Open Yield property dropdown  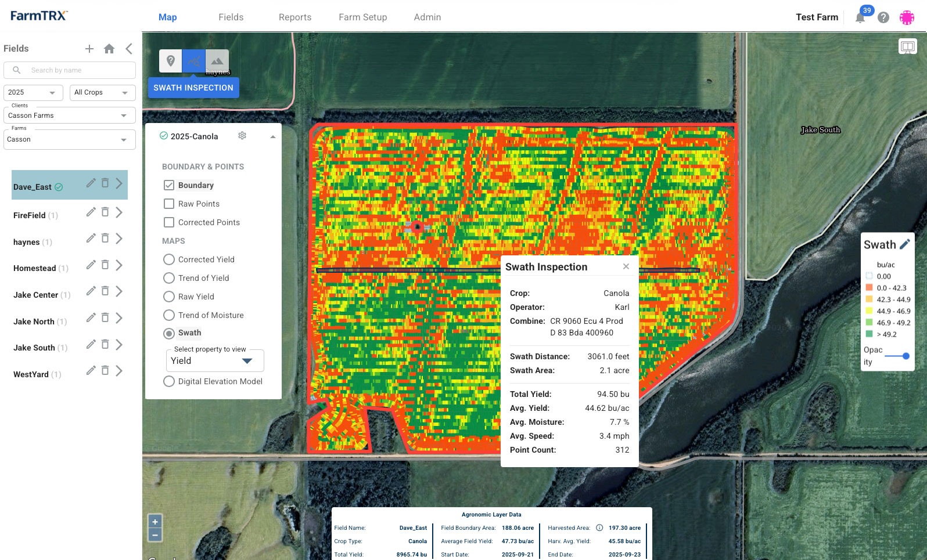[x=215, y=360]
